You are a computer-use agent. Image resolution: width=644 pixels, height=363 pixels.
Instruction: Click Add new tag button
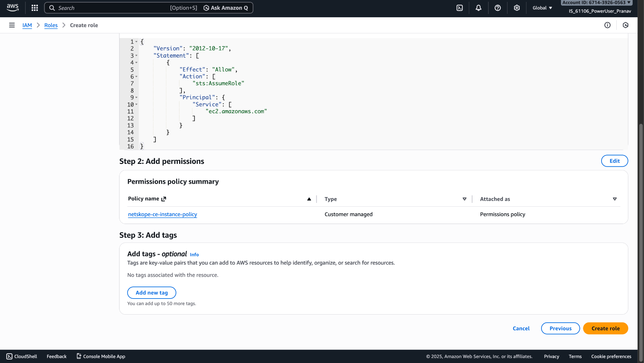pyautogui.click(x=152, y=293)
